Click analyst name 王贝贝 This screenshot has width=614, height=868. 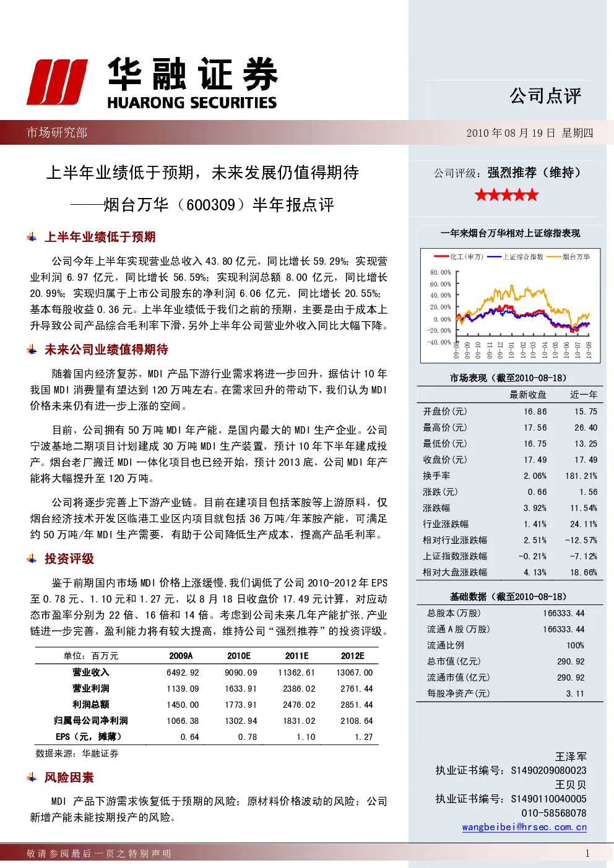[x=571, y=784]
